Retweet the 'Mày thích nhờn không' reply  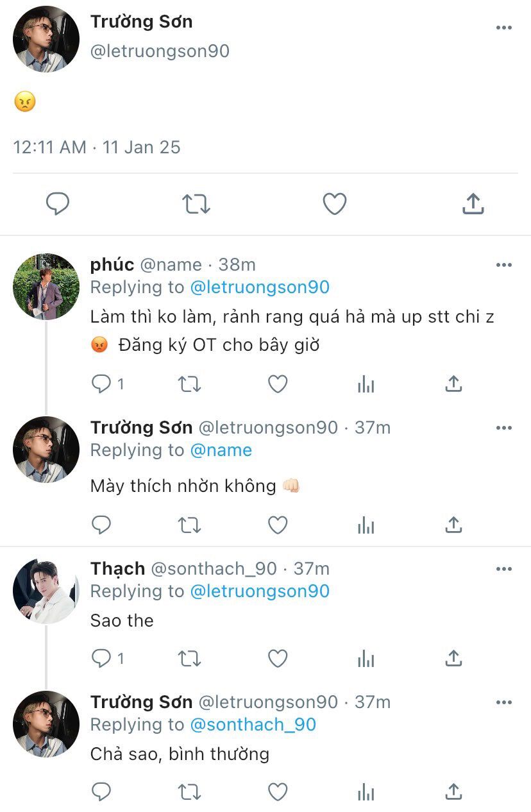tap(189, 525)
